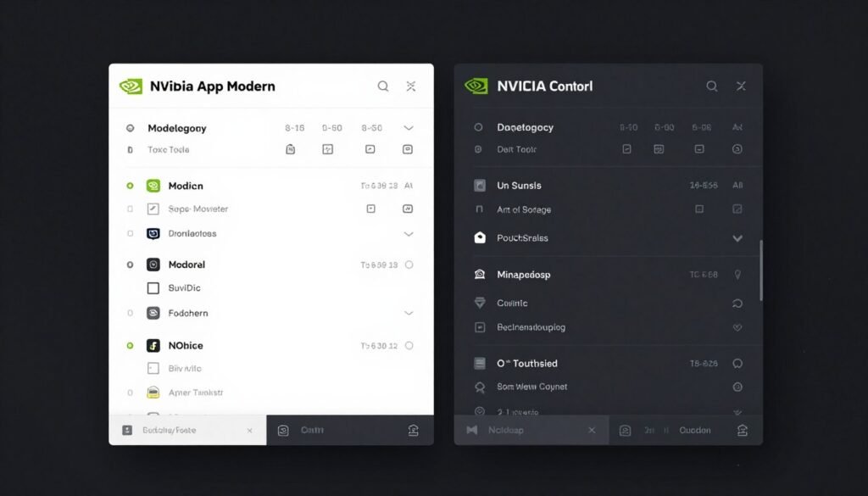
Task: Toggle the green radio next to Modicn
Action: click(130, 185)
